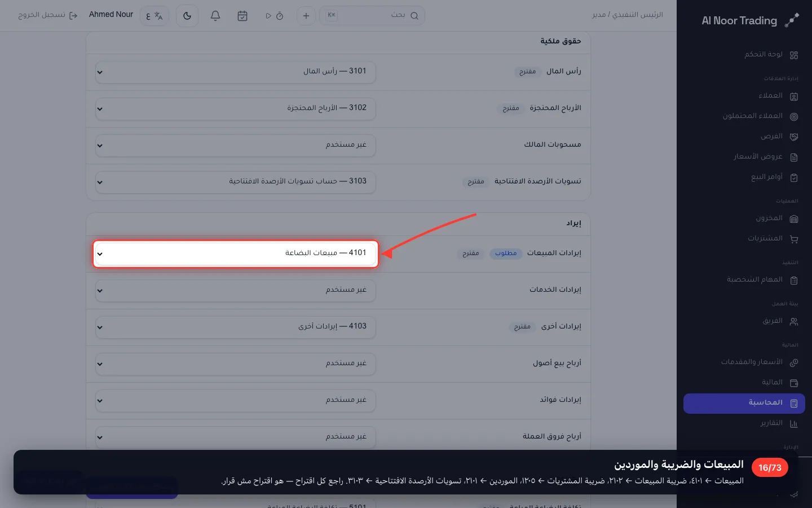Expand the إيرادات الخدمات account dropdown

coord(235,290)
